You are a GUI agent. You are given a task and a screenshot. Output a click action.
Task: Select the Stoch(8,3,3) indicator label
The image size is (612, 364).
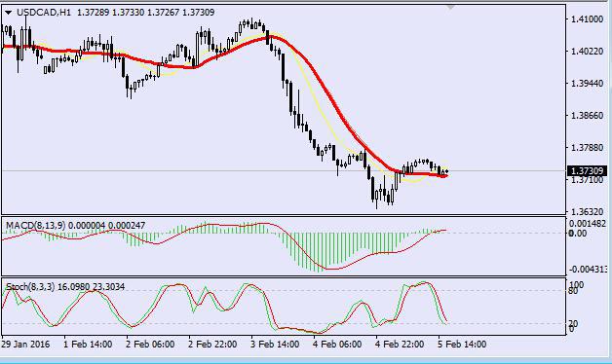point(30,287)
